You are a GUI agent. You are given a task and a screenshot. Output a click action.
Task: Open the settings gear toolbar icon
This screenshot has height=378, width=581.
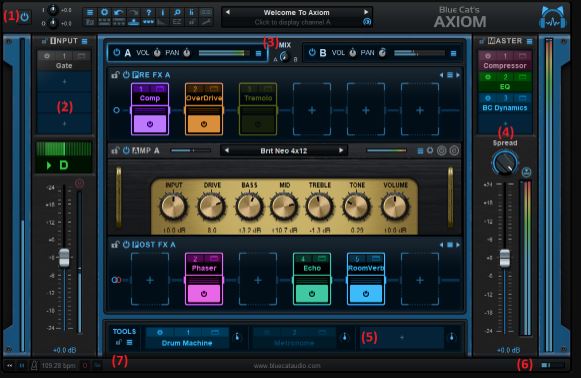point(104,12)
